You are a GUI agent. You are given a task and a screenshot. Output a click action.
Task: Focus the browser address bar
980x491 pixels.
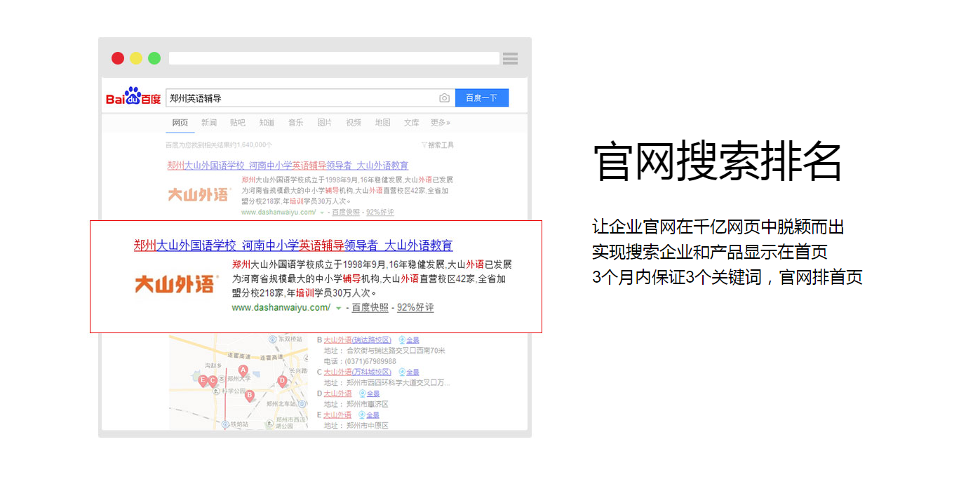pyautogui.click(x=334, y=58)
